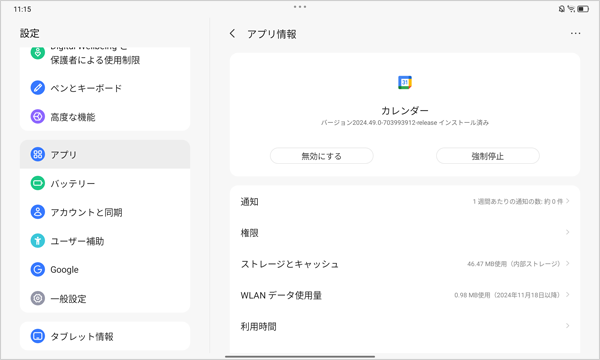Image resolution: width=600 pixels, height=360 pixels.
Task: Tap the Digital Wellbeing heart icon
Action: [38, 52]
